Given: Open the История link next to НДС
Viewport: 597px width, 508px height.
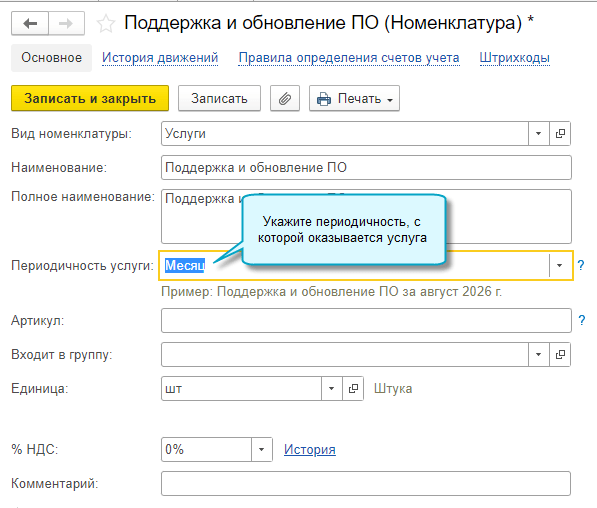Looking at the screenshot, I should [x=310, y=449].
